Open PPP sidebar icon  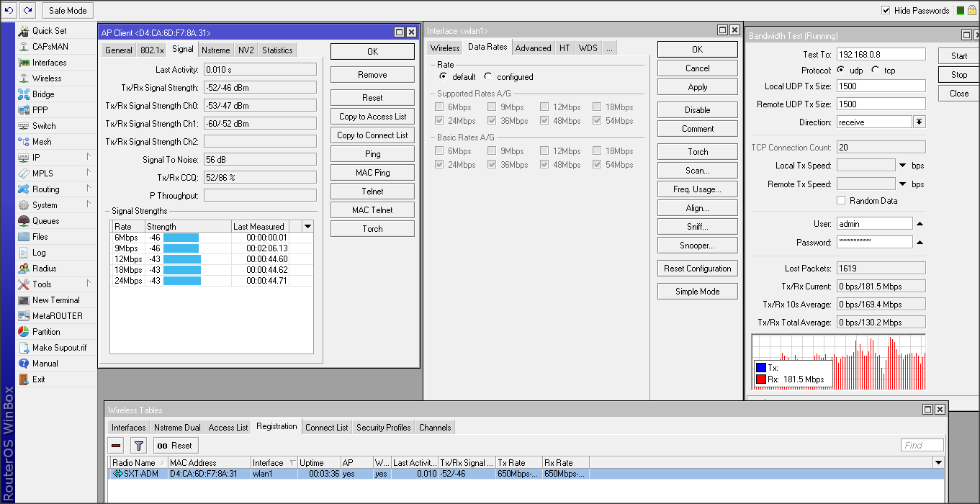click(24, 110)
